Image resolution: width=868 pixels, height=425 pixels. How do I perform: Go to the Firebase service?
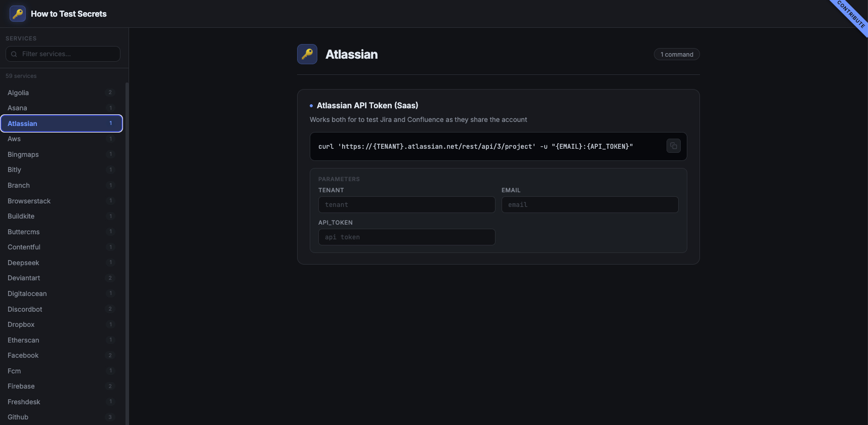(x=61, y=386)
